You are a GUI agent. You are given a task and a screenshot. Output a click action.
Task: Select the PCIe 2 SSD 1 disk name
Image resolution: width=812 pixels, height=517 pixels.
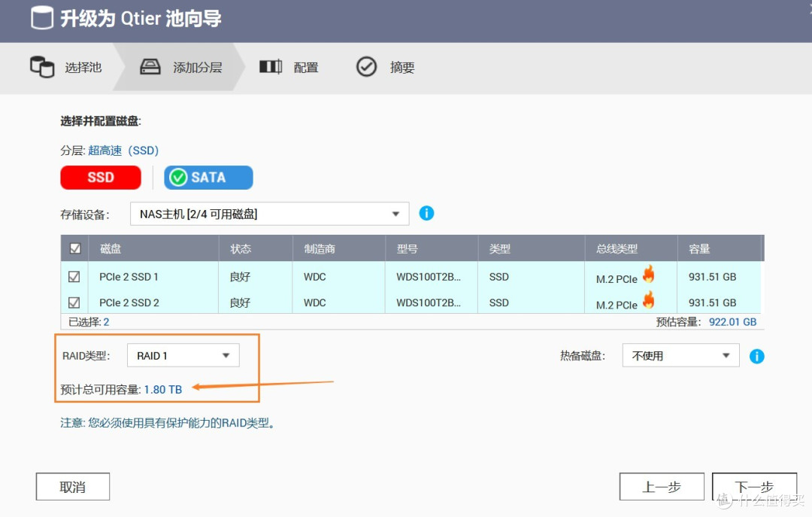click(129, 277)
